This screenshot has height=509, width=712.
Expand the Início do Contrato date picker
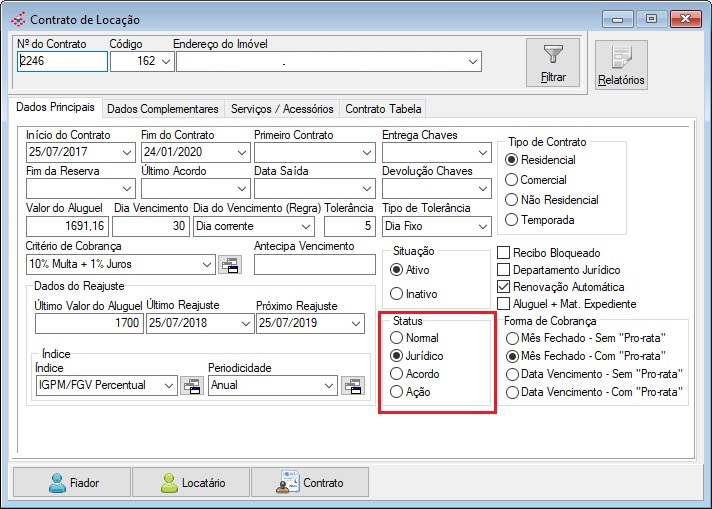[x=126, y=153]
